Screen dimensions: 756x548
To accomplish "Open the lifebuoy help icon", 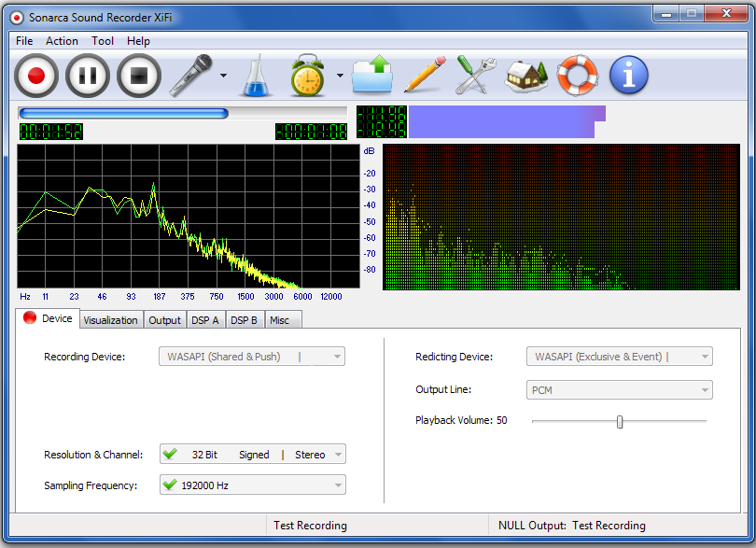I will click(x=578, y=75).
